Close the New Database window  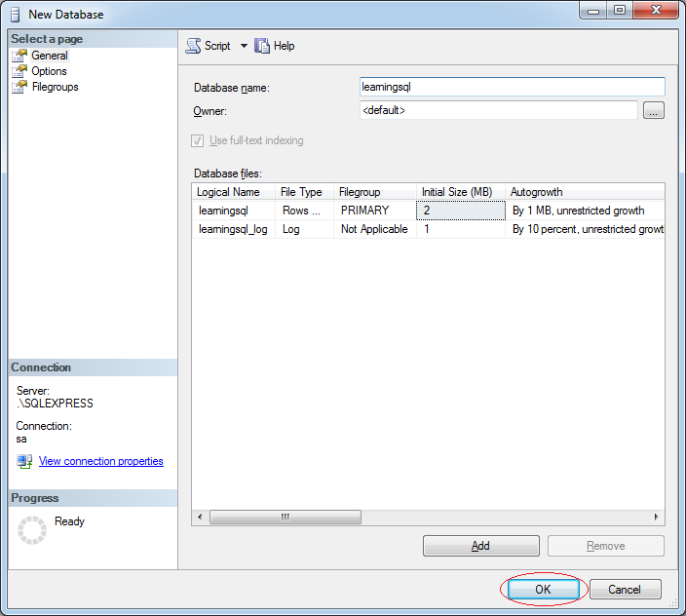coord(656,11)
